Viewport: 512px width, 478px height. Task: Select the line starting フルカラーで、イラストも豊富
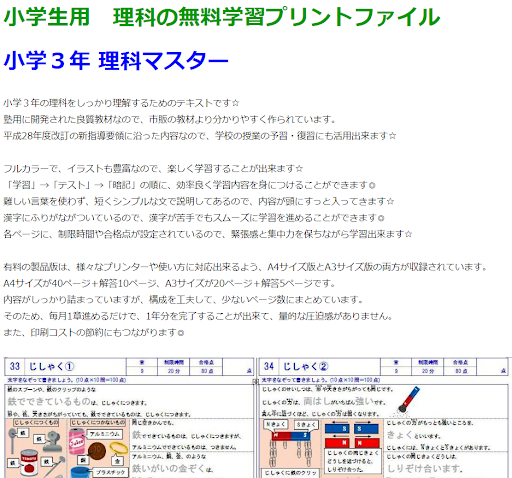[x=153, y=169]
